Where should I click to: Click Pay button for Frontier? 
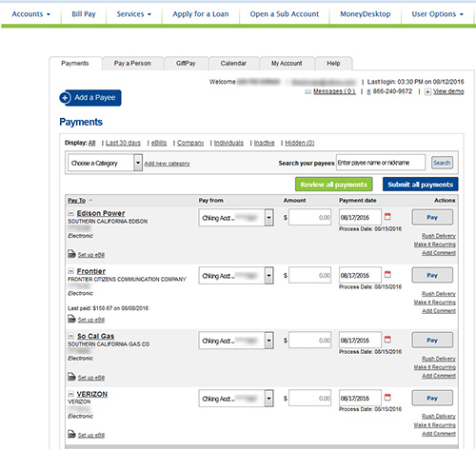pos(432,275)
